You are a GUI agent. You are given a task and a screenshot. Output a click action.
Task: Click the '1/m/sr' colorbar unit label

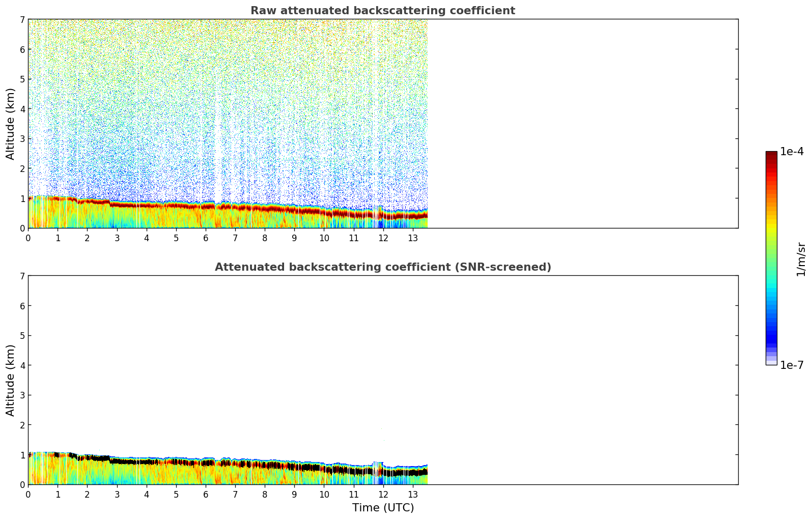(801, 259)
